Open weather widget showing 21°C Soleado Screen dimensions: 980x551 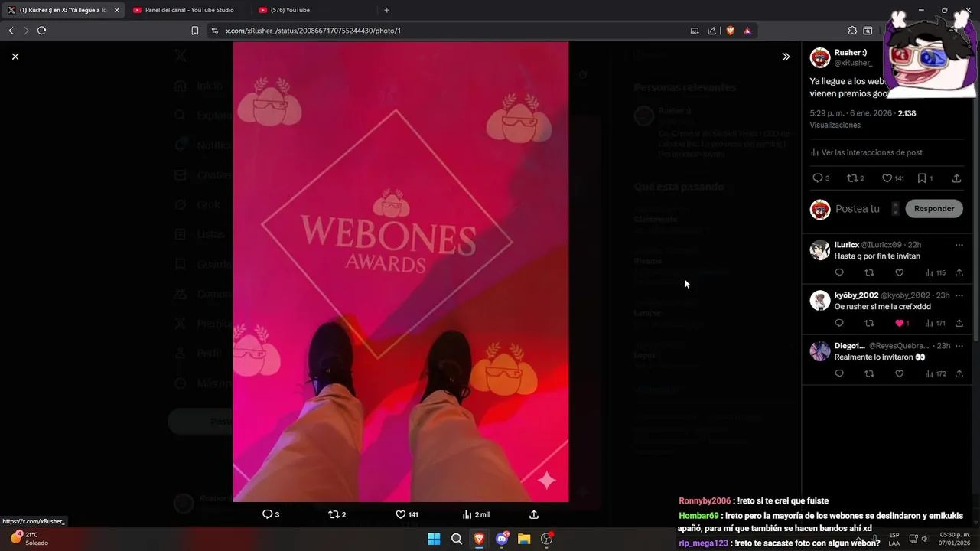(x=29, y=539)
